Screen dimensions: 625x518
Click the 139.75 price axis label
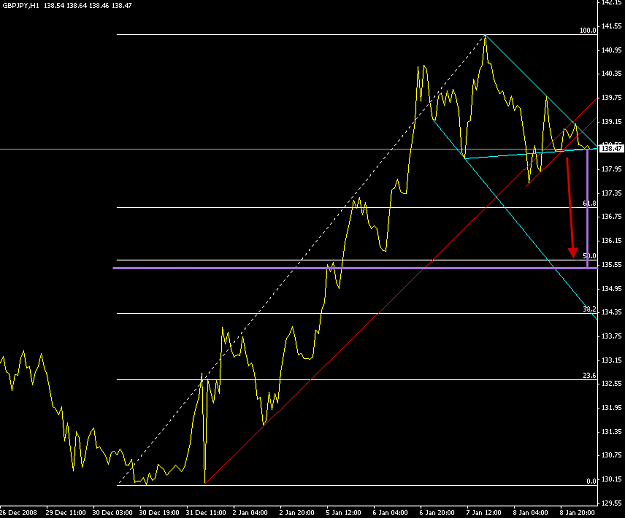coord(611,98)
